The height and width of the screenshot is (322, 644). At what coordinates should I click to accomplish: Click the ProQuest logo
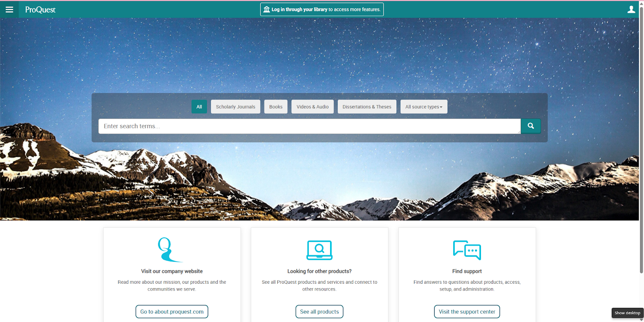point(40,10)
